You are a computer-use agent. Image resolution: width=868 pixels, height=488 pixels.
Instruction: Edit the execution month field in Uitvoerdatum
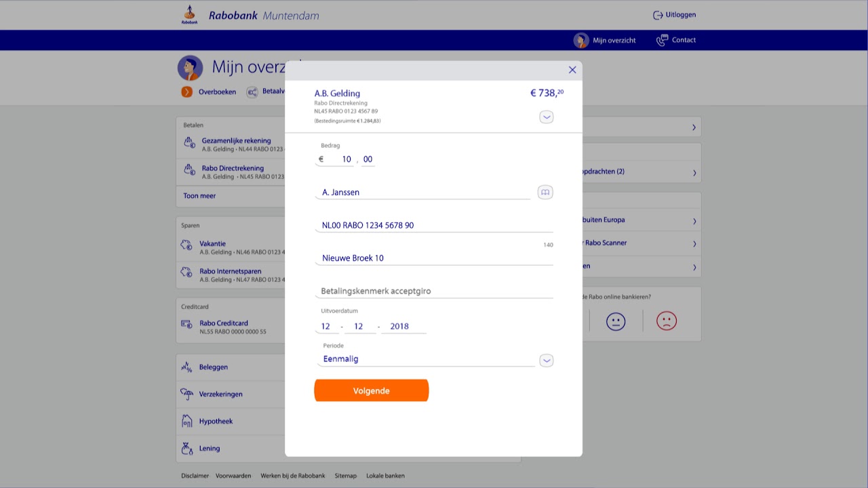(x=360, y=326)
